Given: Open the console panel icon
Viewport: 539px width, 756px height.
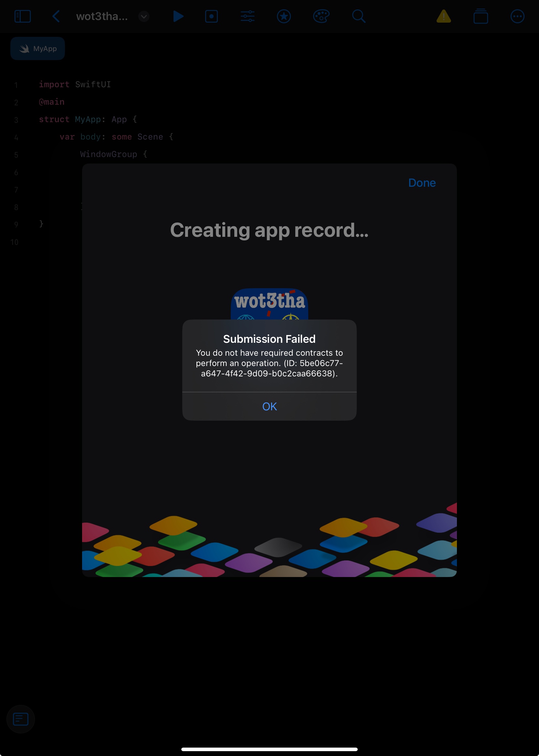Looking at the screenshot, I should pyautogui.click(x=21, y=719).
